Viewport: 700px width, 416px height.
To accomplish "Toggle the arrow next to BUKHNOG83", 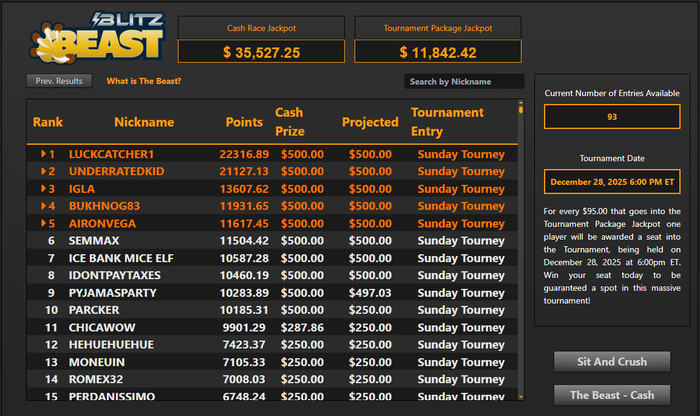I will click(x=43, y=206).
